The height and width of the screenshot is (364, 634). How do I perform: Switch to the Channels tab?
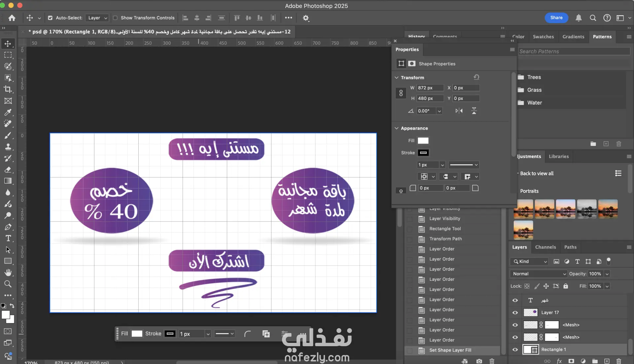pos(546,247)
